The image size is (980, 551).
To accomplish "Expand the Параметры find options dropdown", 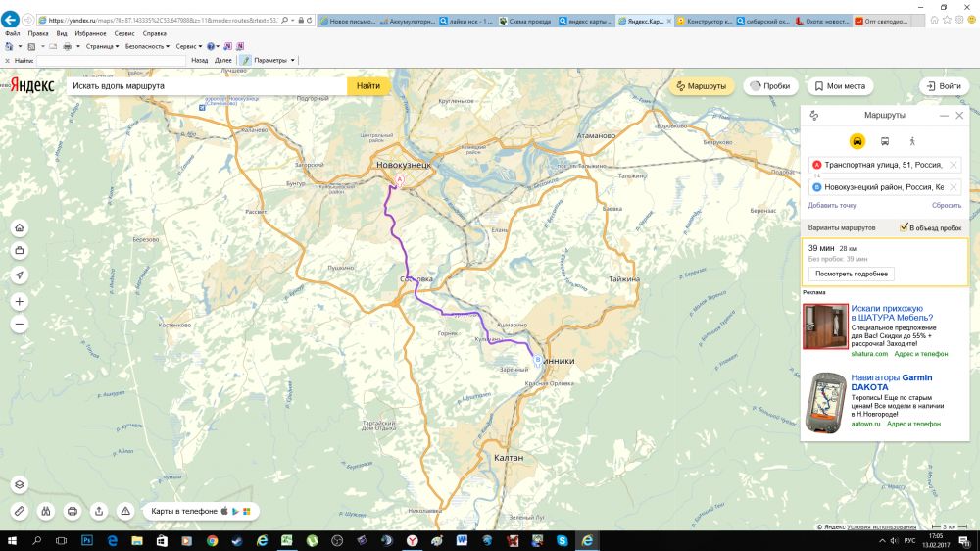I will click(x=272, y=60).
